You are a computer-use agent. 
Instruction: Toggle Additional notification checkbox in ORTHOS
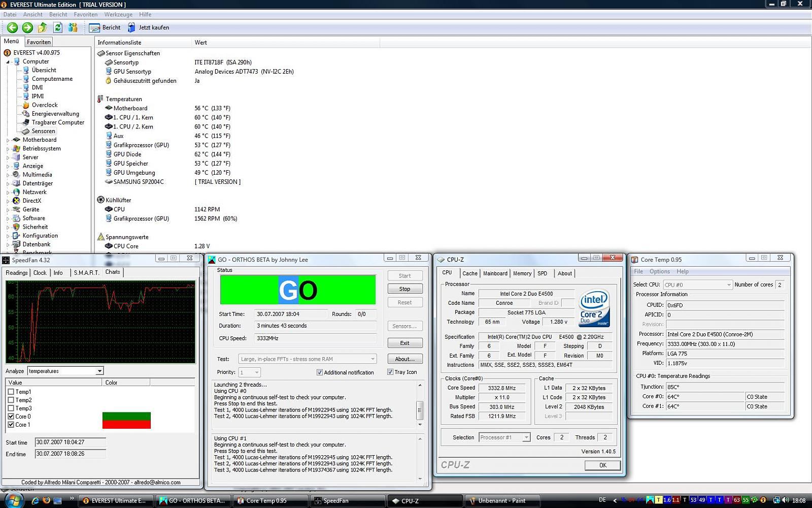[x=320, y=372]
